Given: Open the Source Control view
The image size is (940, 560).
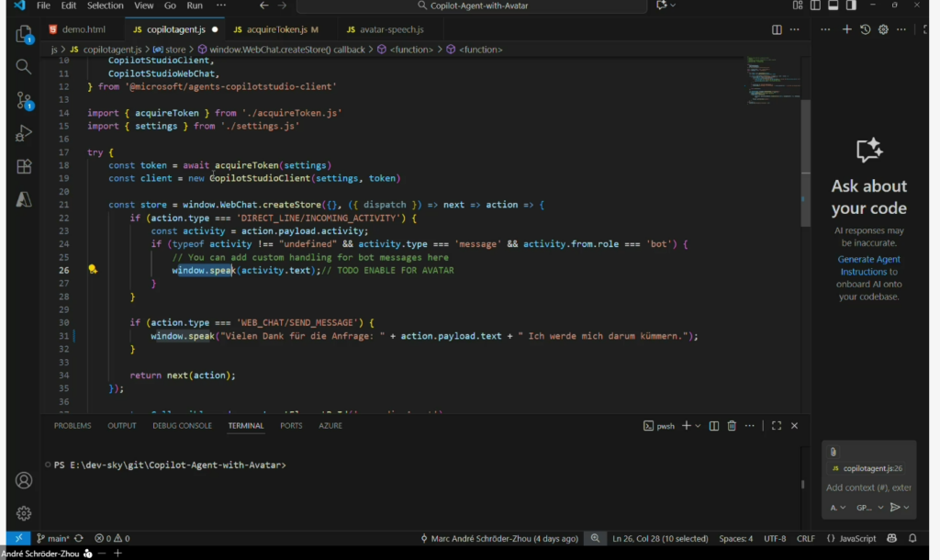Looking at the screenshot, I should 24,100.
